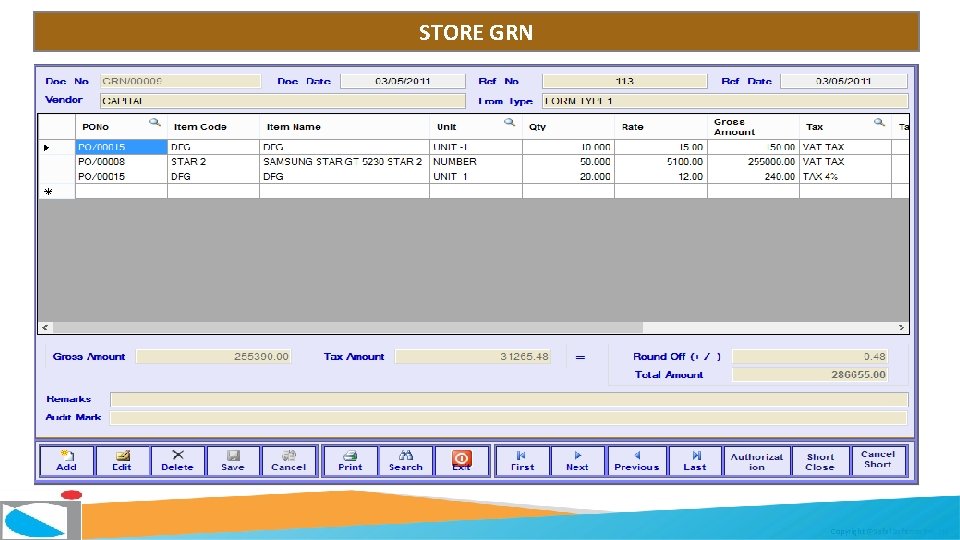Click the Doc Date field
This screenshot has width=960, height=540.
[403, 81]
